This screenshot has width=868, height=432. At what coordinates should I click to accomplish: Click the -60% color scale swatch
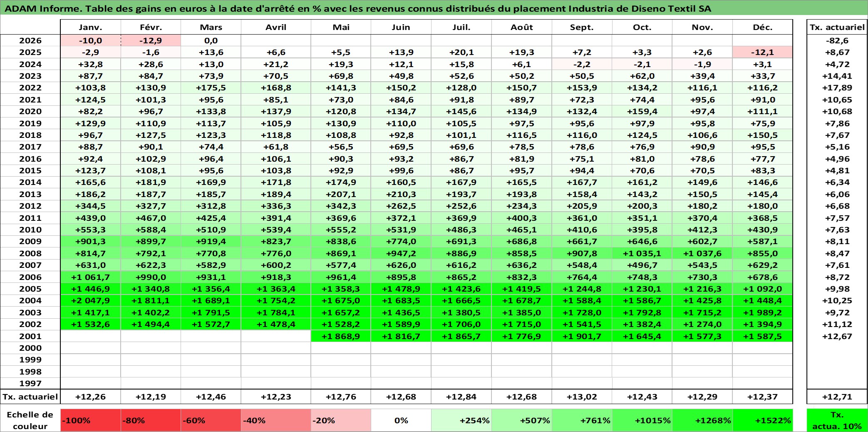click(x=211, y=420)
